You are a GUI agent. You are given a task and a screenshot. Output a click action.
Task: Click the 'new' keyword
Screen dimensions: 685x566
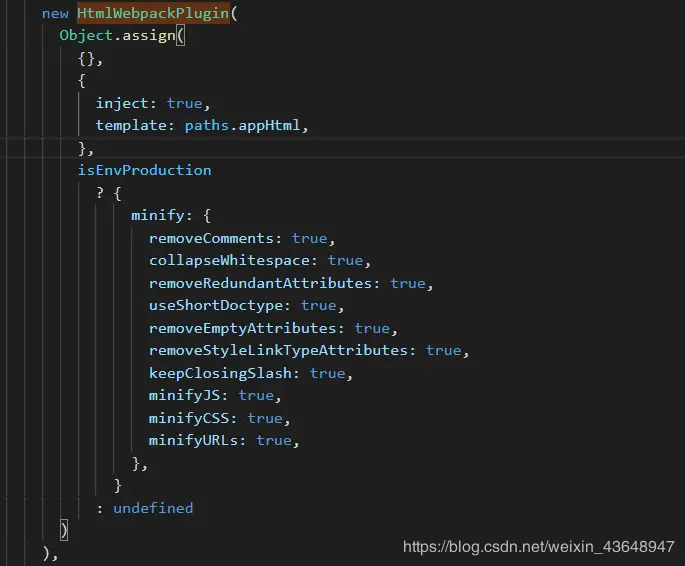coord(55,14)
